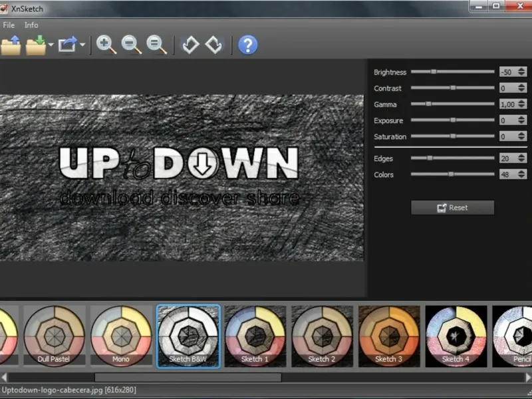Close the XnSketch window
Viewport: 532px width, 399px height.
coord(519,6)
